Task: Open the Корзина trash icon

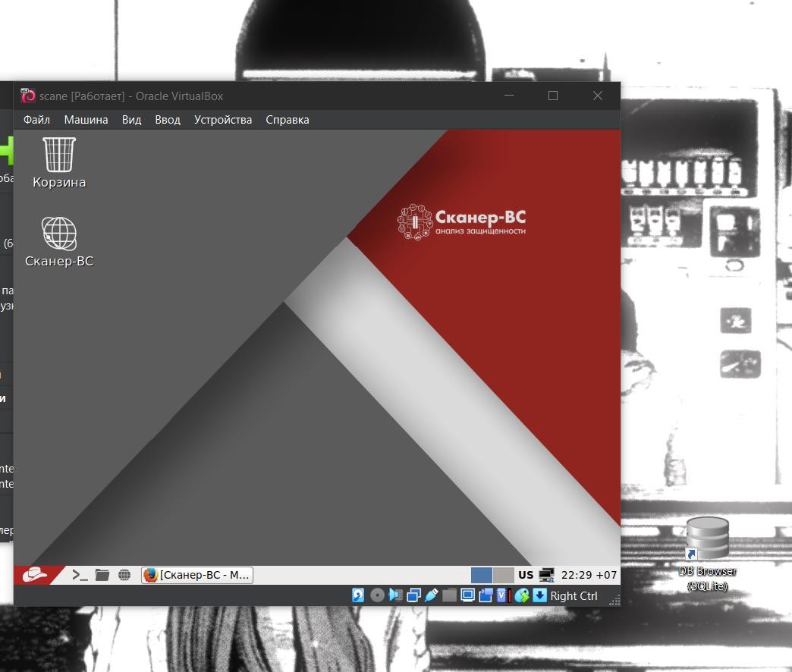Action: (x=59, y=163)
